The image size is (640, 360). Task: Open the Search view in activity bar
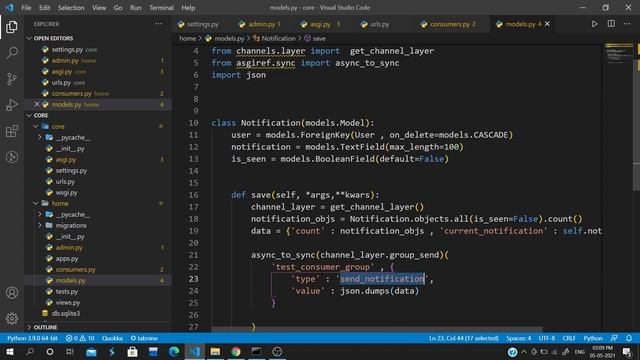tap(12, 53)
